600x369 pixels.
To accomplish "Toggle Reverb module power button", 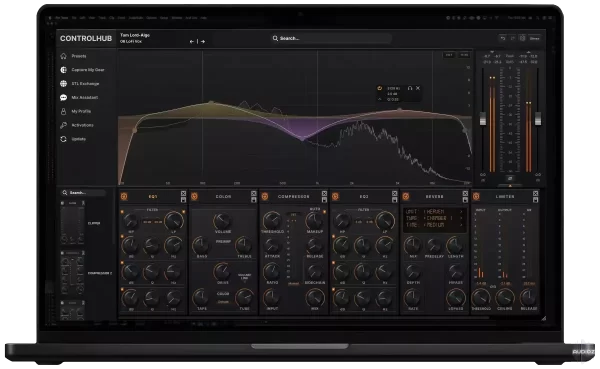I will pyautogui.click(x=406, y=196).
